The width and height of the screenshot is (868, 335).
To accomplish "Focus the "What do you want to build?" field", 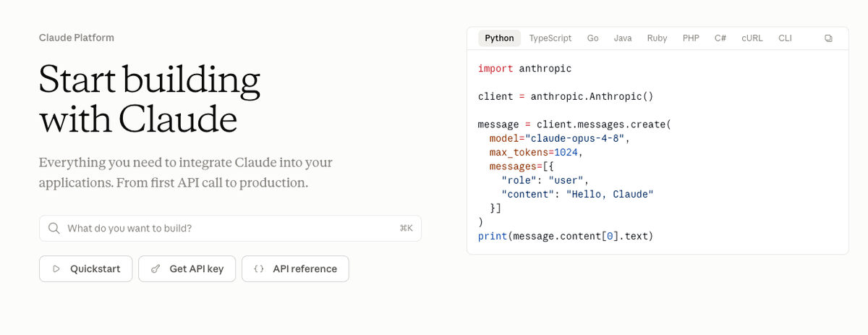I will [x=230, y=228].
